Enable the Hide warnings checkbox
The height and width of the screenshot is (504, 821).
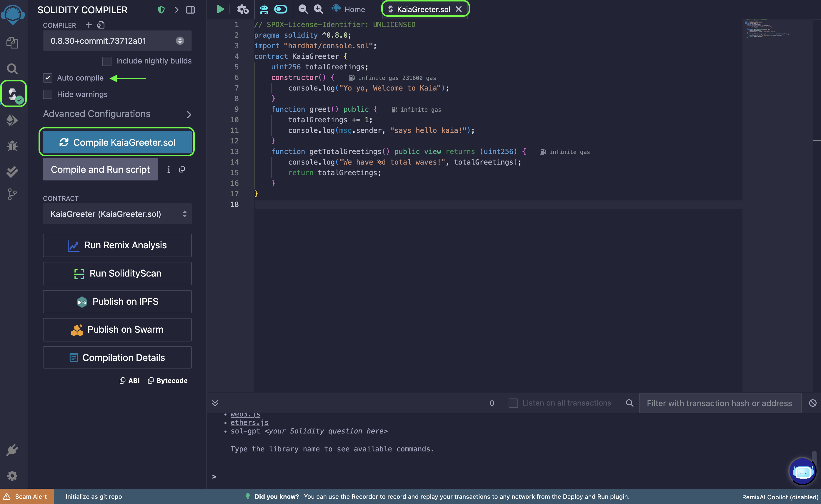(x=48, y=94)
